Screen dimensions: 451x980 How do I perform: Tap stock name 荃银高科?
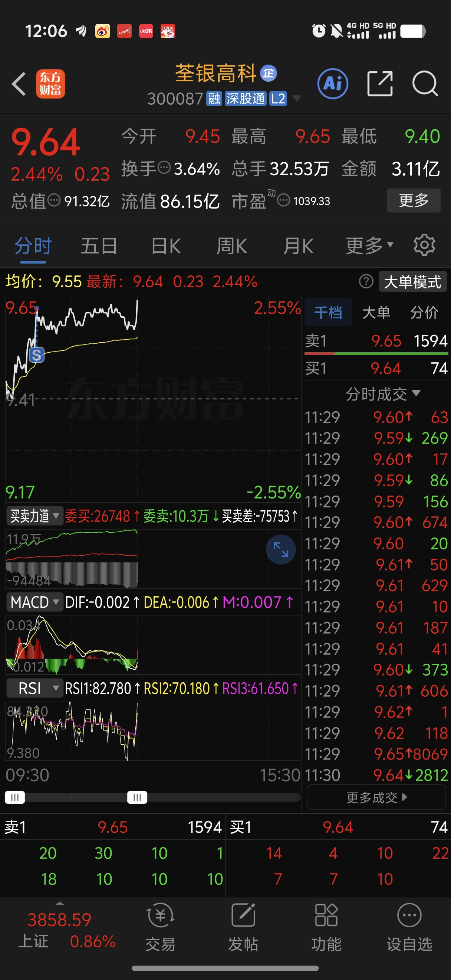coord(215,73)
